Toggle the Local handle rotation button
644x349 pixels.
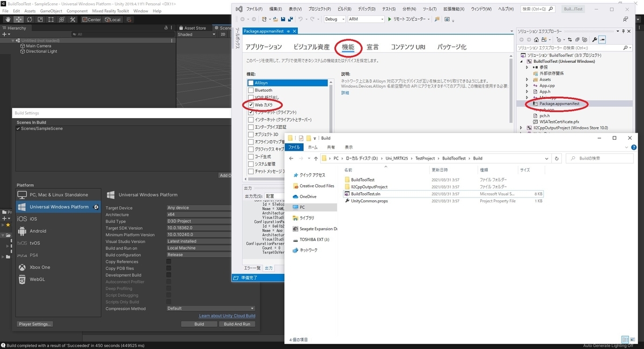[112, 19]
